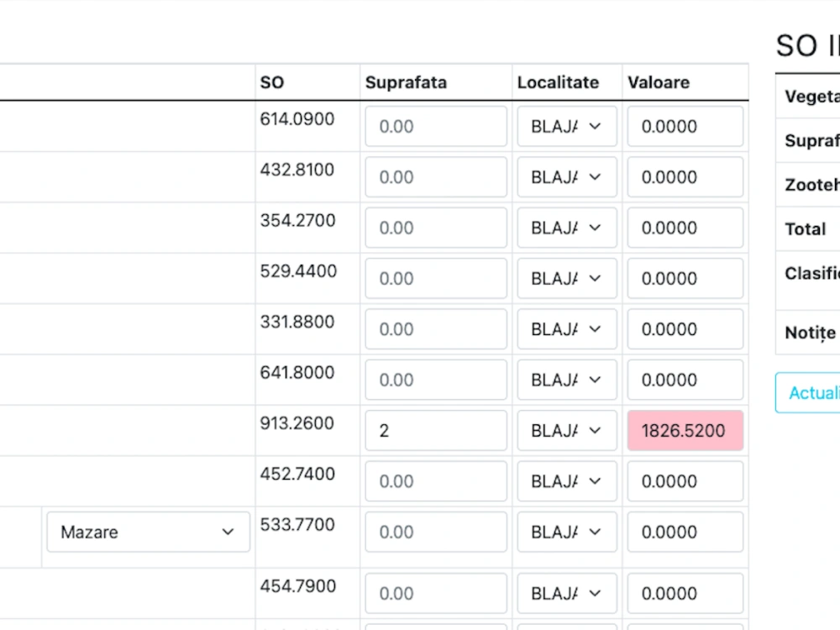Screen dimensions: 840x630
Task: Click the pink Valoare field showing 1826.5200
Action: pyautogui.click(x=685, y=431)
